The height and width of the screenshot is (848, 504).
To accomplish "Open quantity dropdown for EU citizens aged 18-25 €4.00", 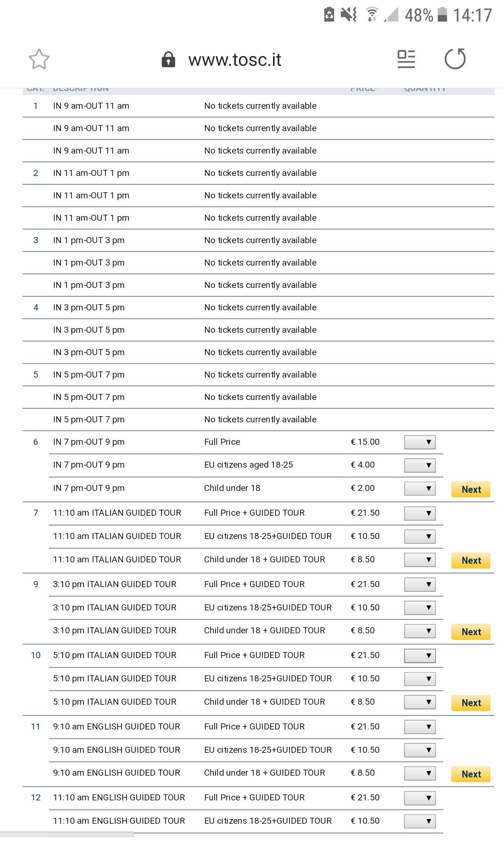I will pyautogui.click(x=420, y=465).
